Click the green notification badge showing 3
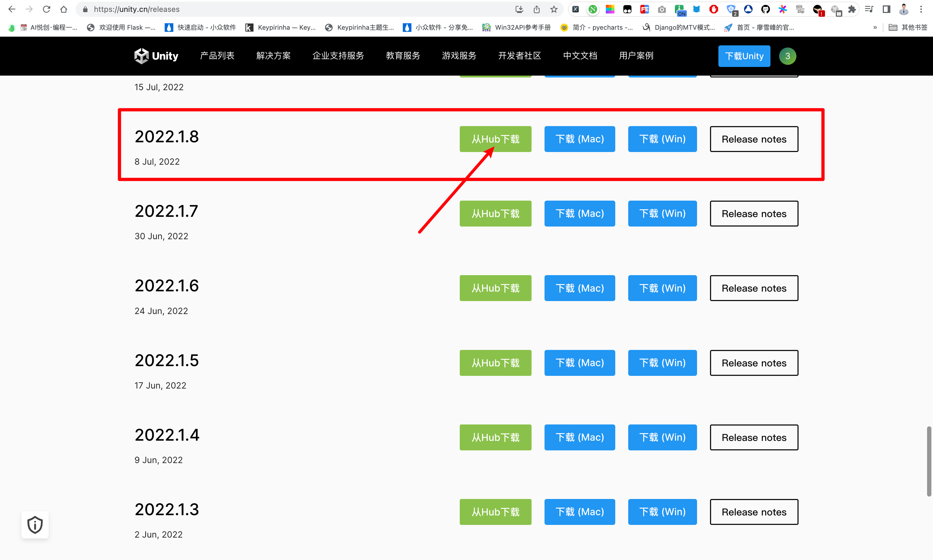The width and height of the screenshot is (933, 560). pyautogui.click(x=788, y=56)
